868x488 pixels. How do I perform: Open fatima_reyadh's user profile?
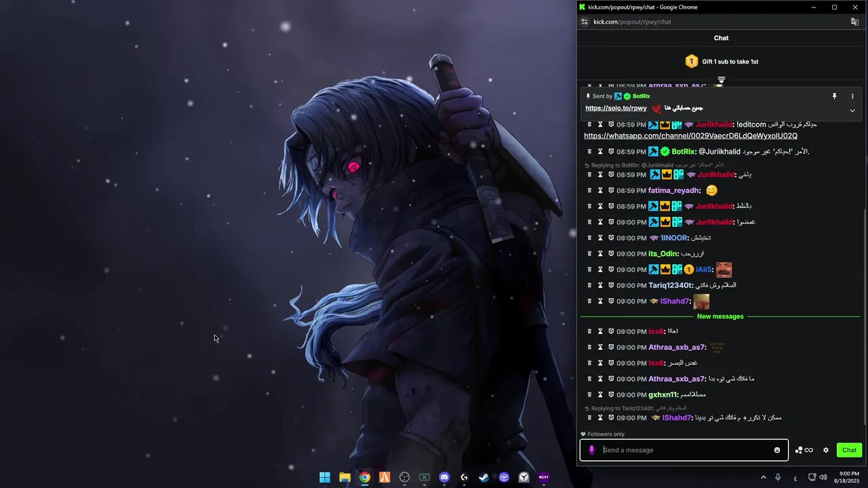click(674, 190)
